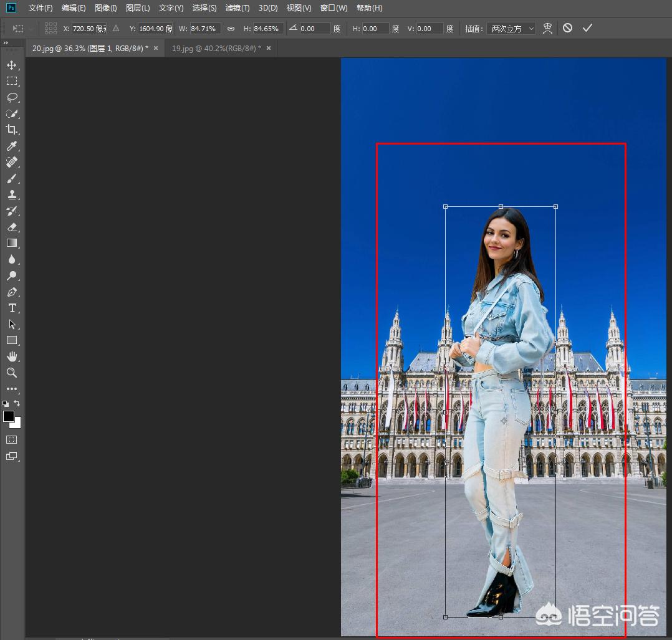Viewport: 672px width, 640px height.
Task: Select the Clone Stamp tool
Action: click(12, 195)
